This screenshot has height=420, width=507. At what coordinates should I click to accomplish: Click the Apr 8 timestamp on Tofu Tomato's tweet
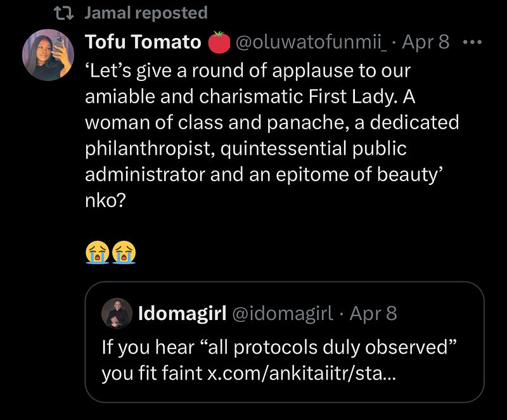(x=426, y=42)
